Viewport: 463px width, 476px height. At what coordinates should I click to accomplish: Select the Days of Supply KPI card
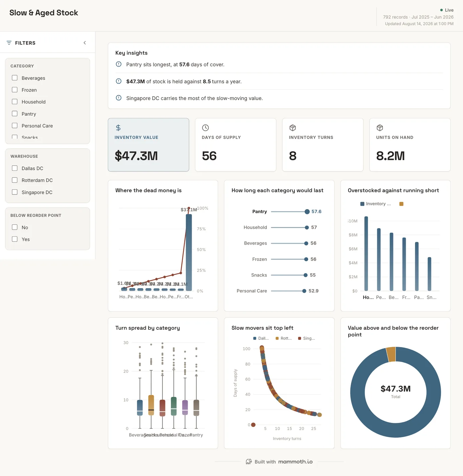point(236,145)
